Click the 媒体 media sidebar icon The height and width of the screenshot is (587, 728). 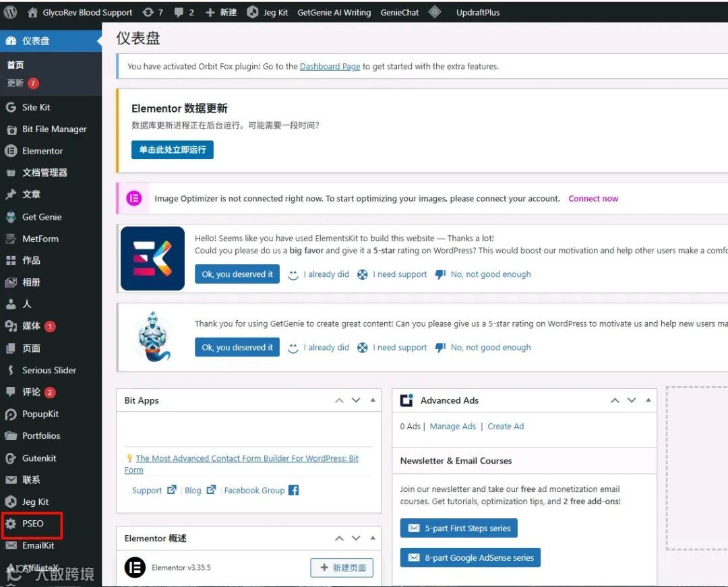(x=11, y=326)
